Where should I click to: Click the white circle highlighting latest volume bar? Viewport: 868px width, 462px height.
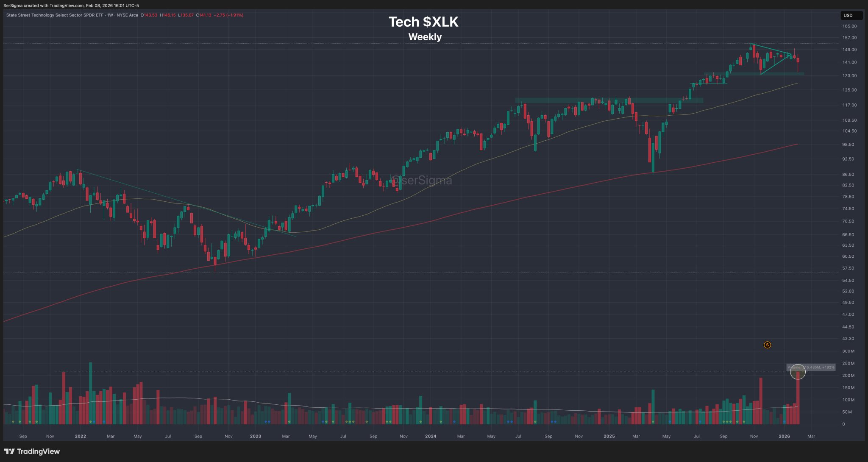[798, 372]
